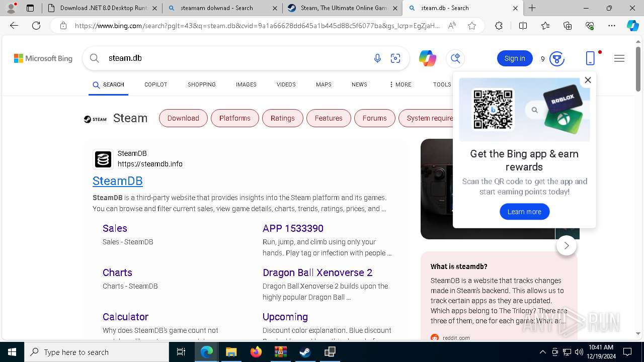Open the APP 1533390 sublink
The image size is (644, 362).
tap(293, 228)
